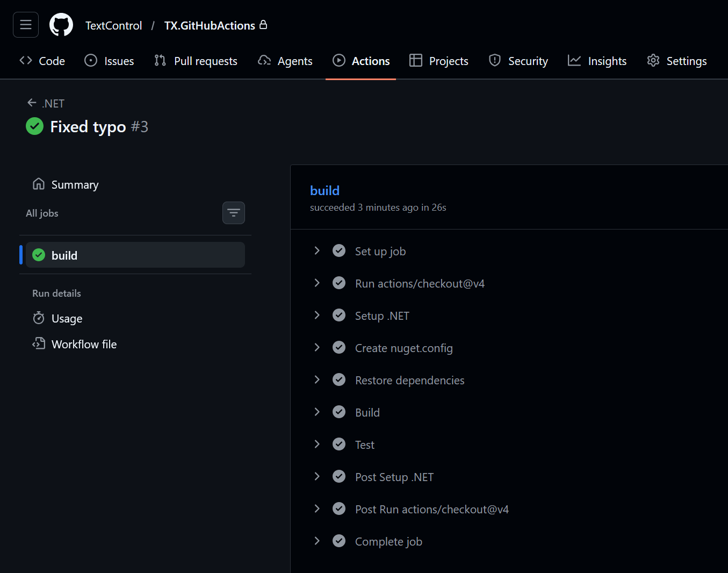The image size is (728, 573).
Task: Open the Usage page via its stopwatch icon
Action: (x=39, y=318)
